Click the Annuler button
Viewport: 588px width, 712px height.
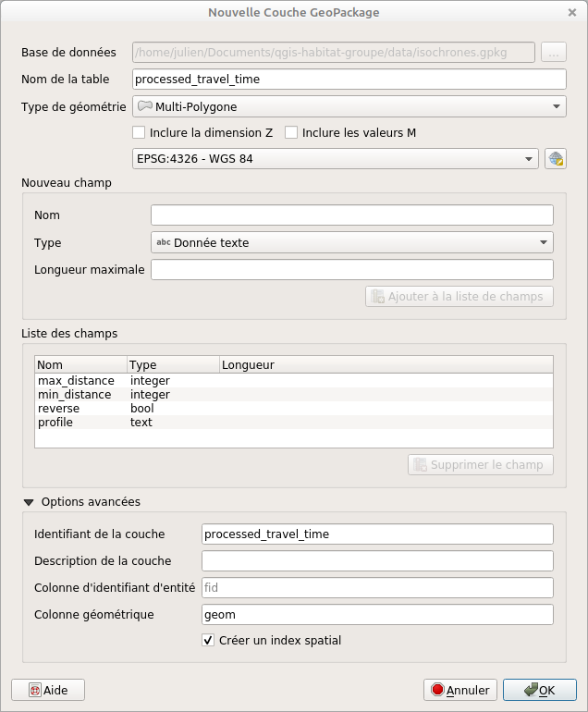point(460,690)
